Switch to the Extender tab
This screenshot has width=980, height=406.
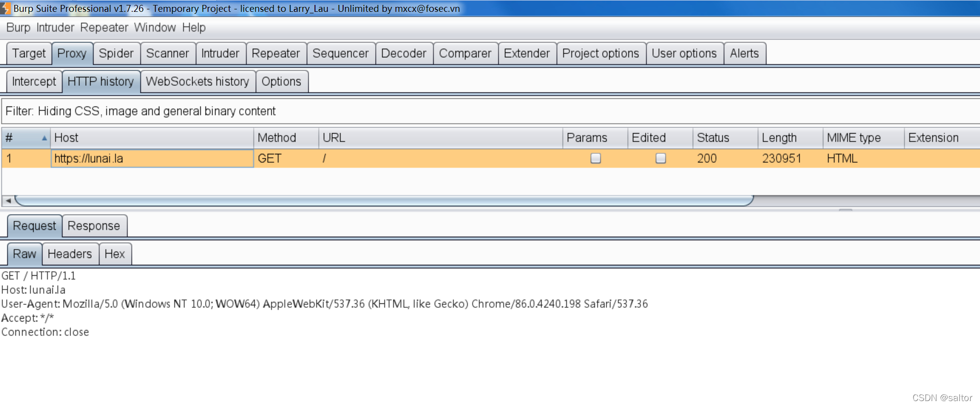(527, 53)
